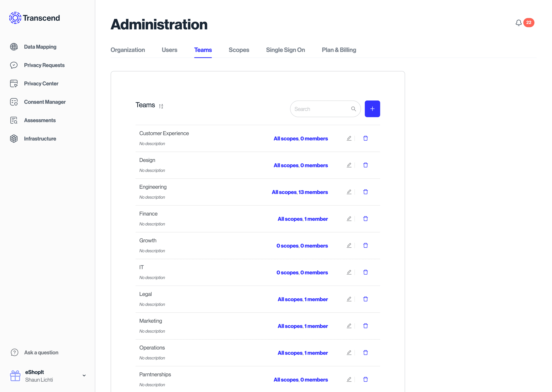Create a new team with the plus button
The image size is (552, 392).
pos(372,109)
